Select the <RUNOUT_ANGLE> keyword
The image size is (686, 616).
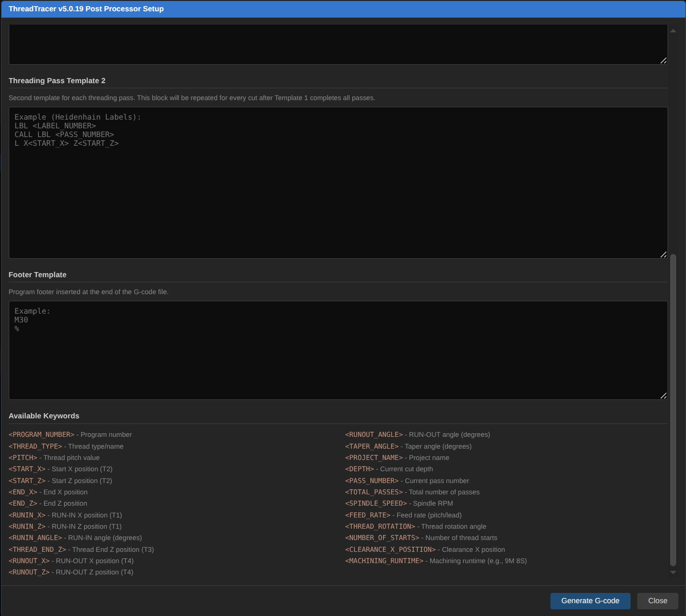[x=374, y=435]
